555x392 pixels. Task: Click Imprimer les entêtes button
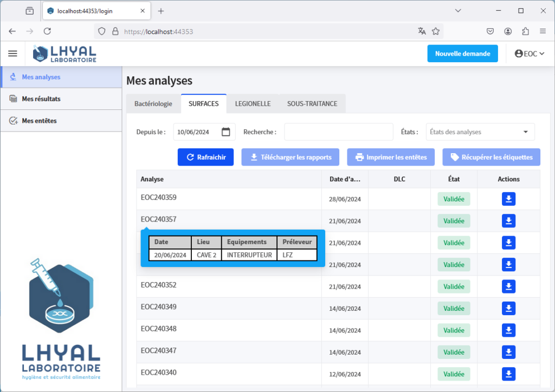(391, 158)
